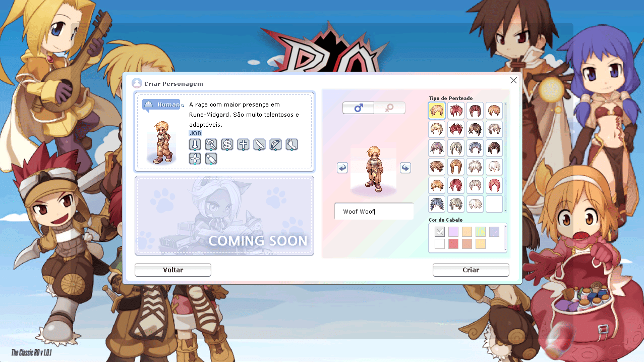
Task: Click the 'Cor do Cabelo' heading
Action: coord(445,220)
